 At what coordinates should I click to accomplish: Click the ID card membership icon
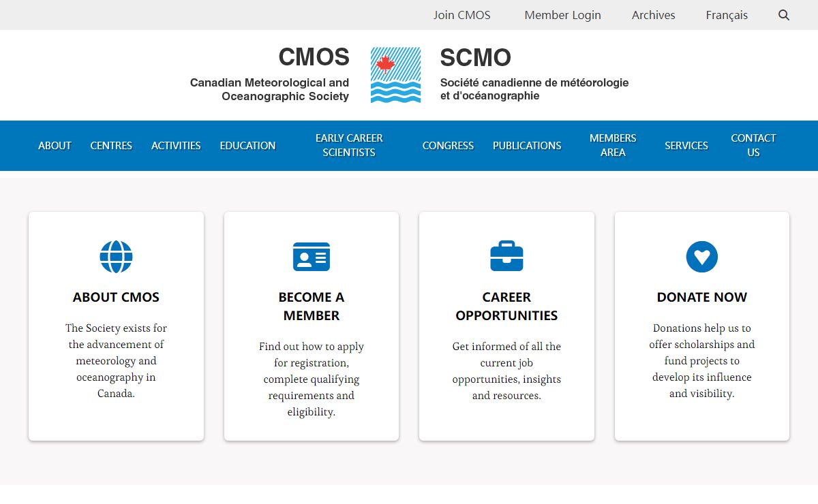point(312,257)
